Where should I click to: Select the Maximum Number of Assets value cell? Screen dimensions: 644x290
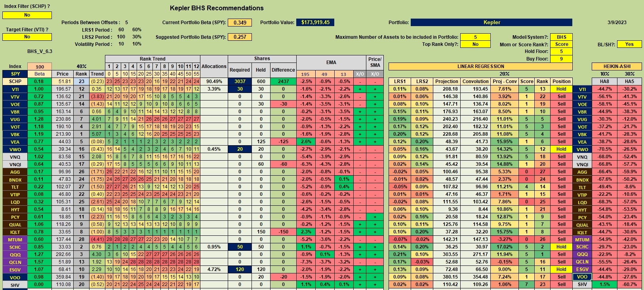(x=475, y=37)
